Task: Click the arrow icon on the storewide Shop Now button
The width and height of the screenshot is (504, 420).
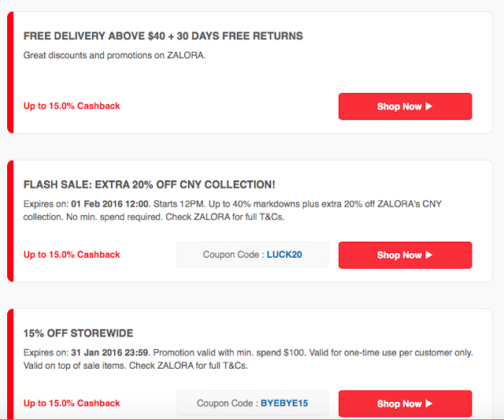Action: [x=429, y=403]
